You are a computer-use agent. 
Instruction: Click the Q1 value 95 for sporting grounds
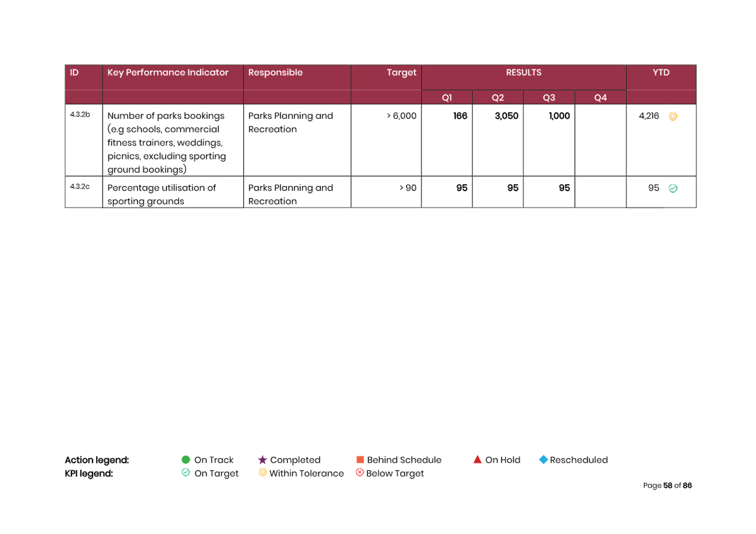462,188
